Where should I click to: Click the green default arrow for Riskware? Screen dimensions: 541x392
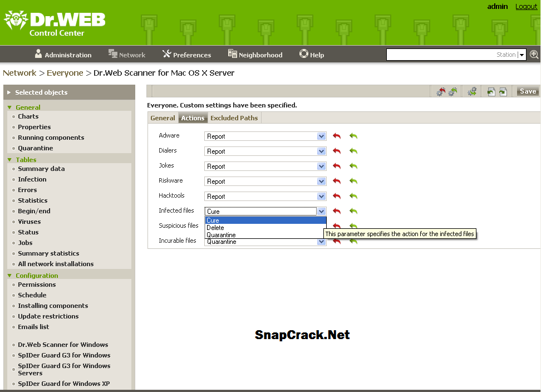pos(353,181)
